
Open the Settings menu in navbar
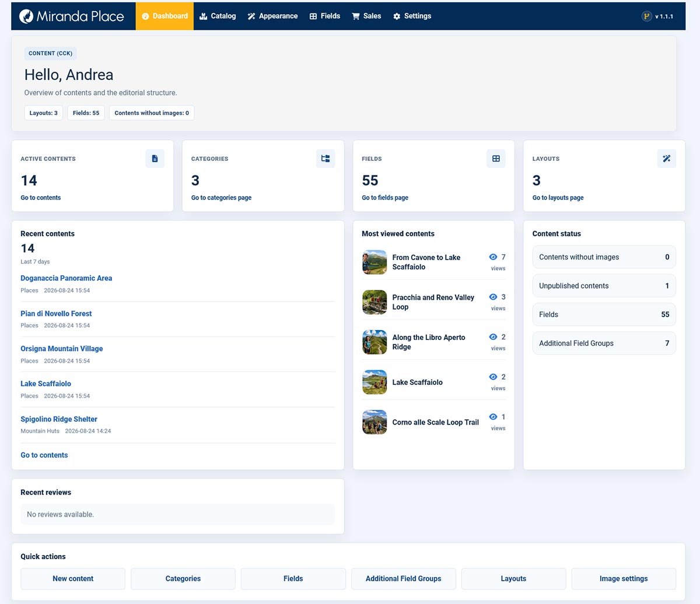[x=412, y=16]
